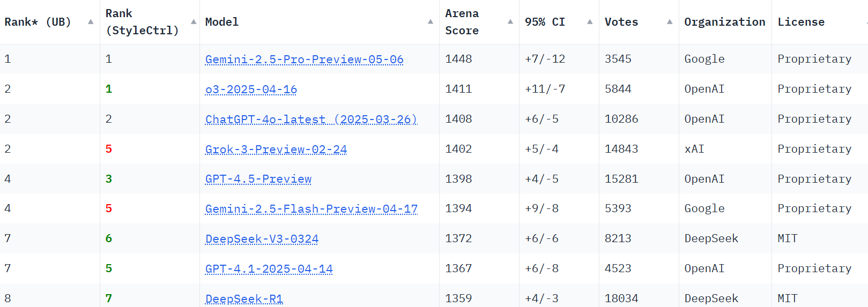This screenshot has height=307, width=868.
Task: Toggle Arena Score sort arrow
Action: coord(510,22)
